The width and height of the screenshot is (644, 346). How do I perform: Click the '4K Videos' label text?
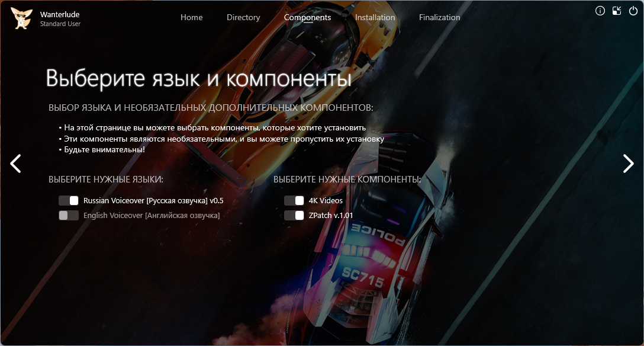click(326, 200)
